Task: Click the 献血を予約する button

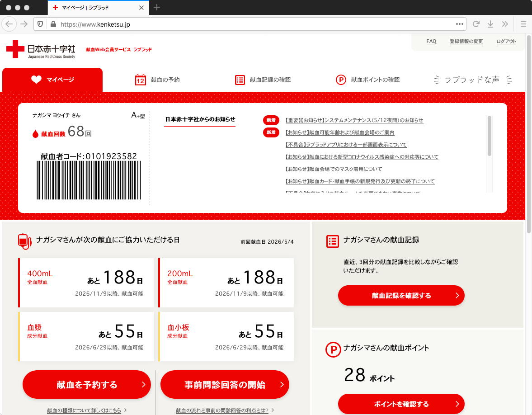Action: tap(87, 384)
